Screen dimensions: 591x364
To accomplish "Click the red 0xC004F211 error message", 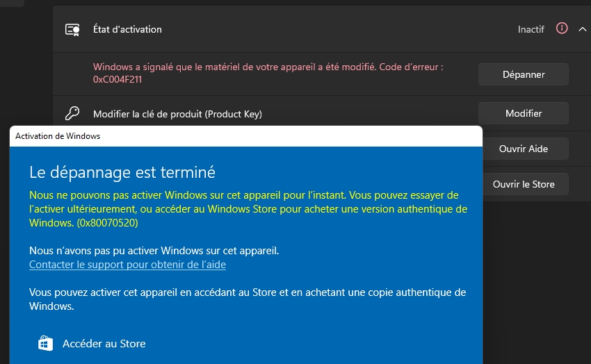I will click(x=268, y=73).
